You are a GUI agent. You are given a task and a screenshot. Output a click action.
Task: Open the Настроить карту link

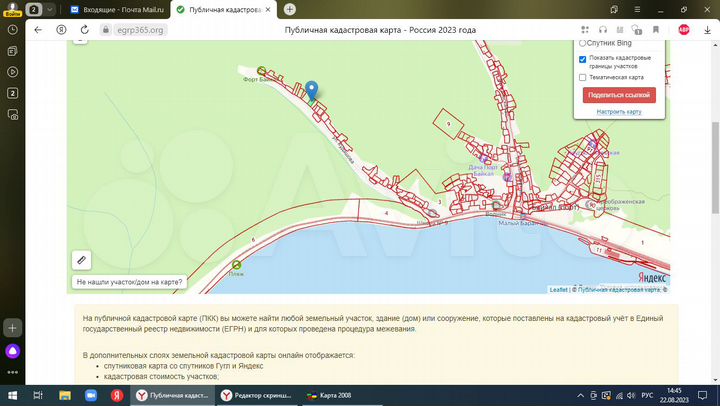pos(619,112)
